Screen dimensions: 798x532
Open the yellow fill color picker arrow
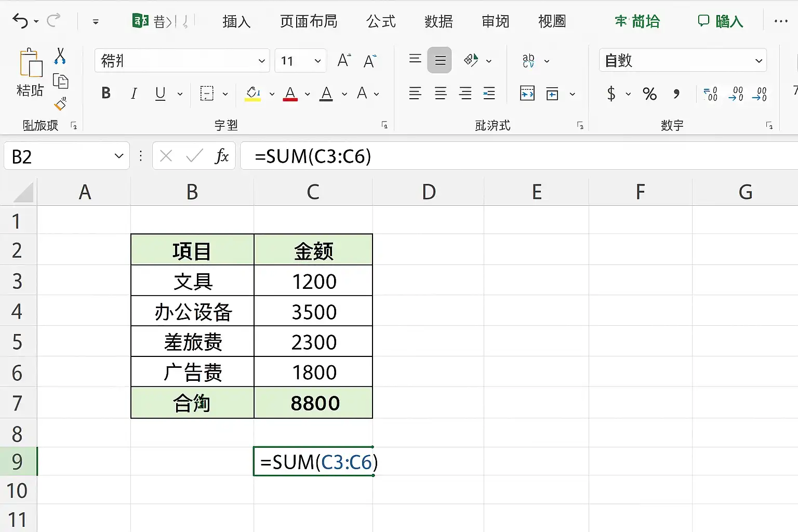[x=272, y=94]
